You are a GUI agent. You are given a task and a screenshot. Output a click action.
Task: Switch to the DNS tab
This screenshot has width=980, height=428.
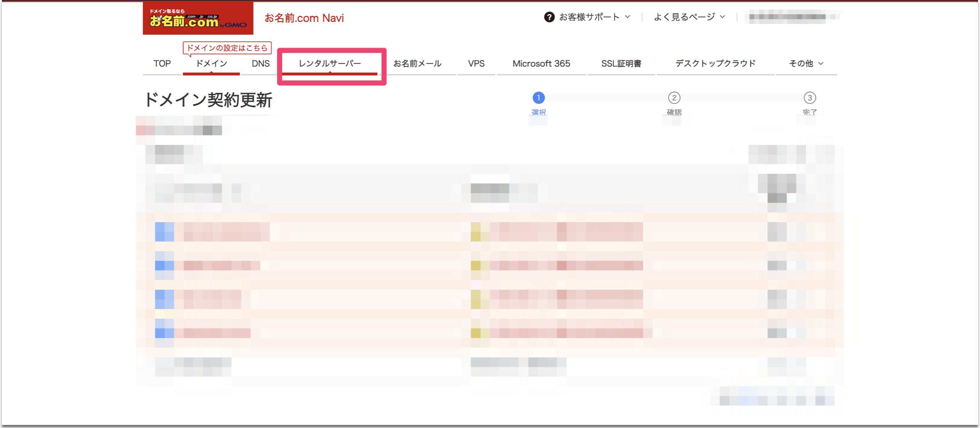click(261, 63)
